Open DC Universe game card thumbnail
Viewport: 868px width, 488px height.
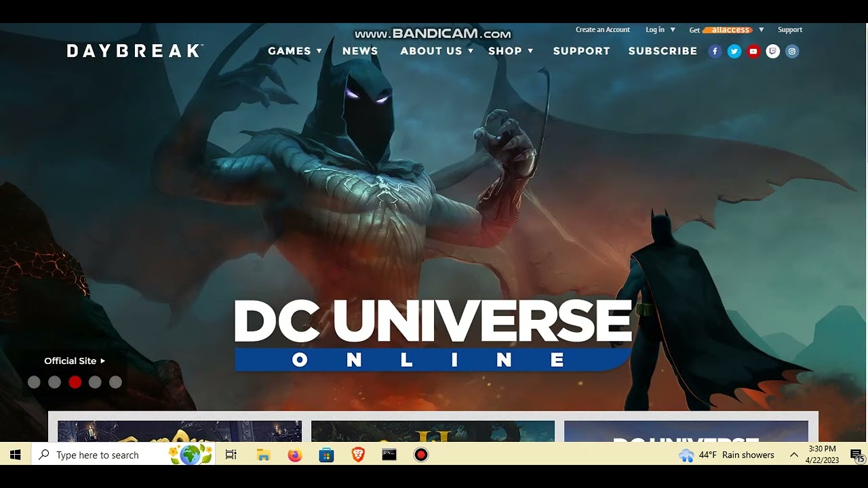coord(686,431)
